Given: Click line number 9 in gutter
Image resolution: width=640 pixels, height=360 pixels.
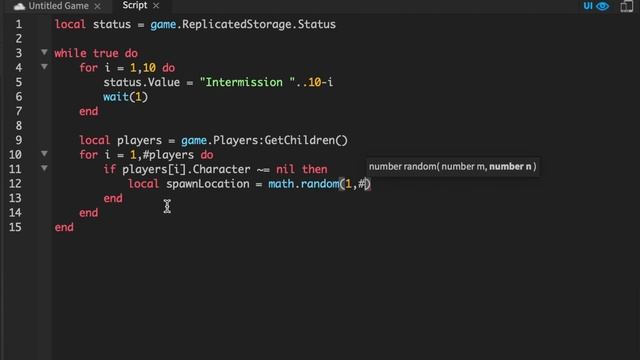Looking at the screenshot, I should pyautogui.click(x=19, y=140).
